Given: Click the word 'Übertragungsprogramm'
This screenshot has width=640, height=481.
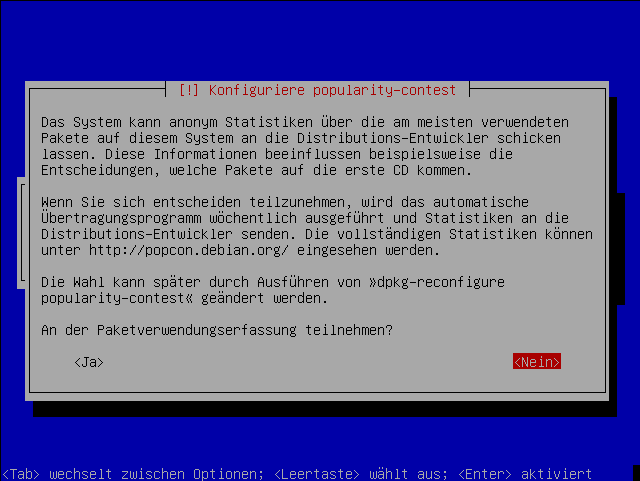Looking at the screenshot, I should tap(121, 218).
